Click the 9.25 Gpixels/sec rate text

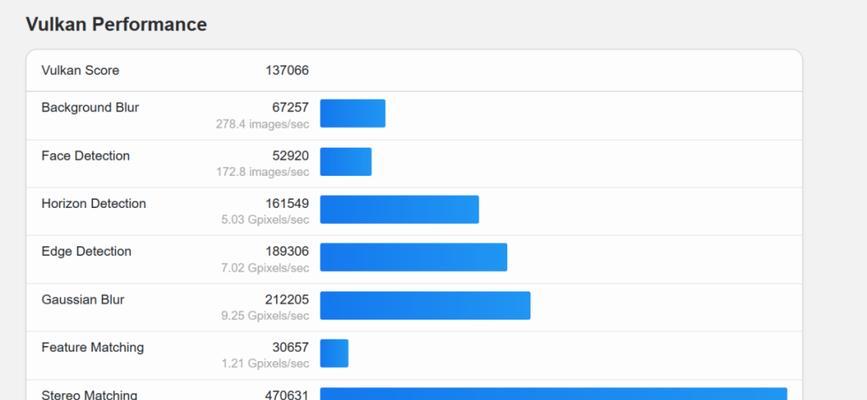point(265,316)
